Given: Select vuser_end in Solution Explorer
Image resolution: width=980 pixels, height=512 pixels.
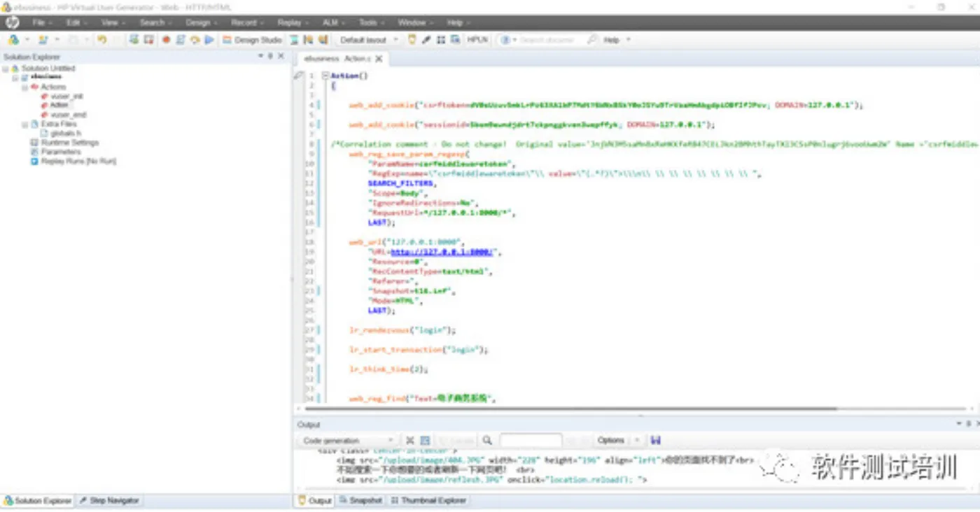Looking at the screenshot, I should [69, 114].
